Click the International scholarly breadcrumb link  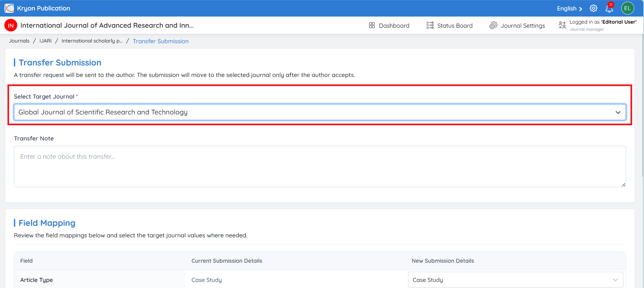point(92,41)
